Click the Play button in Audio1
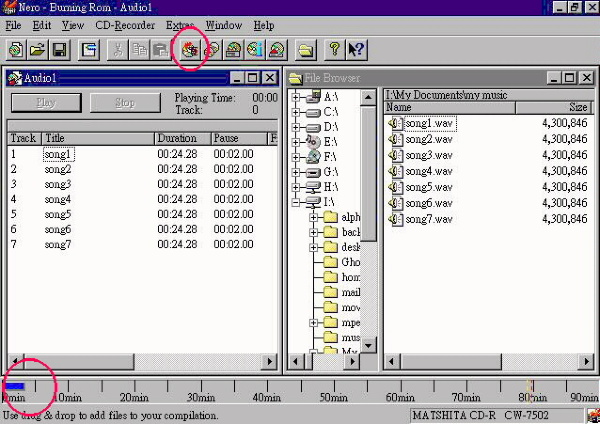 point(46,103)
